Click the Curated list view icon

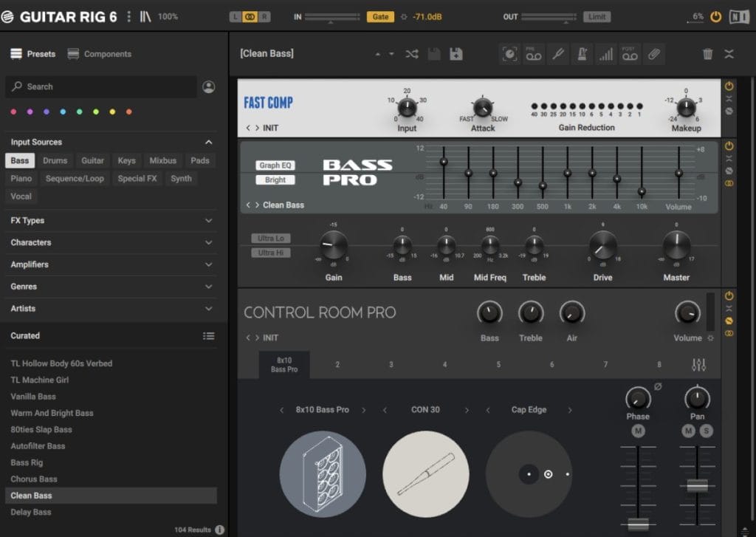209,336
